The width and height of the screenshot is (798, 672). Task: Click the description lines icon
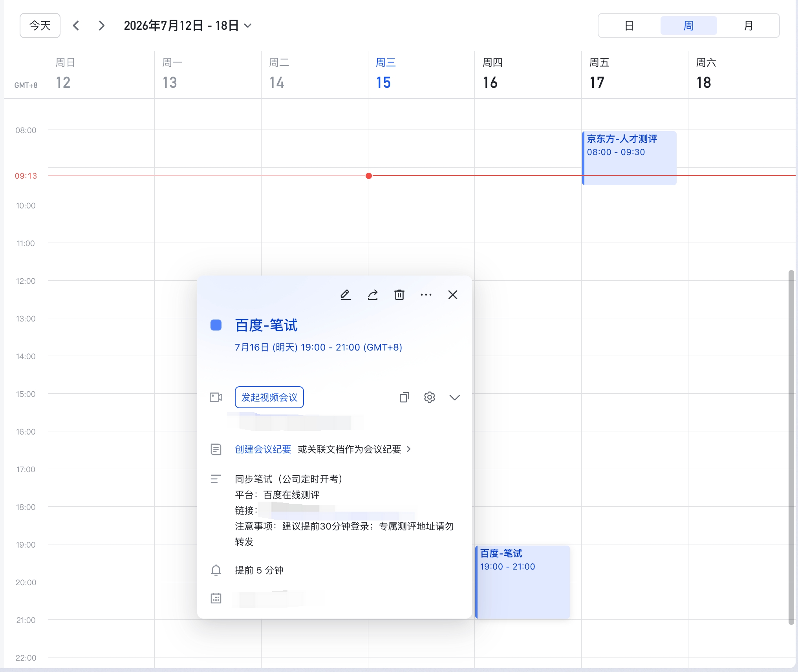pyautogui.click(x=216, y=479)
